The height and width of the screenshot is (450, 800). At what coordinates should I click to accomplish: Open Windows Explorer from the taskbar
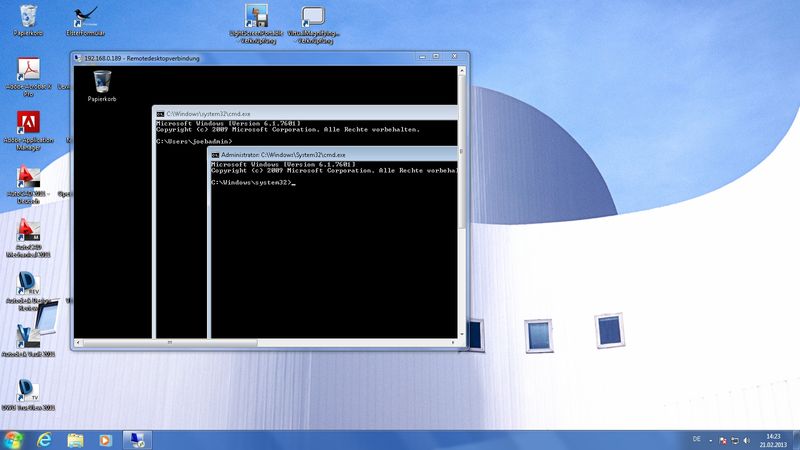pyautogui.click(x=75, y=440)
